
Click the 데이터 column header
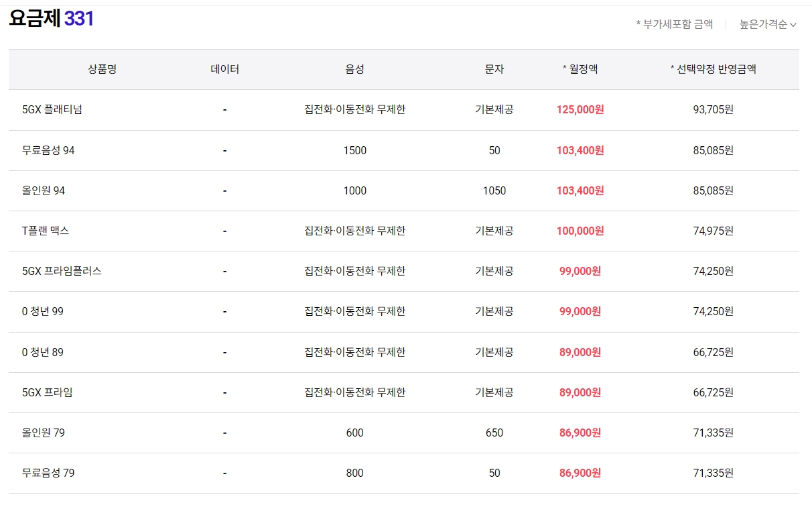point(224,69)
